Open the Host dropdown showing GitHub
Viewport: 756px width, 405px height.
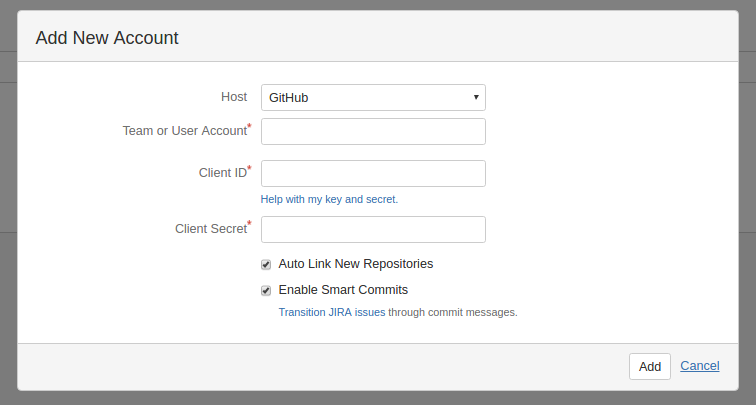pyautogui.click(x=372, y=97)
